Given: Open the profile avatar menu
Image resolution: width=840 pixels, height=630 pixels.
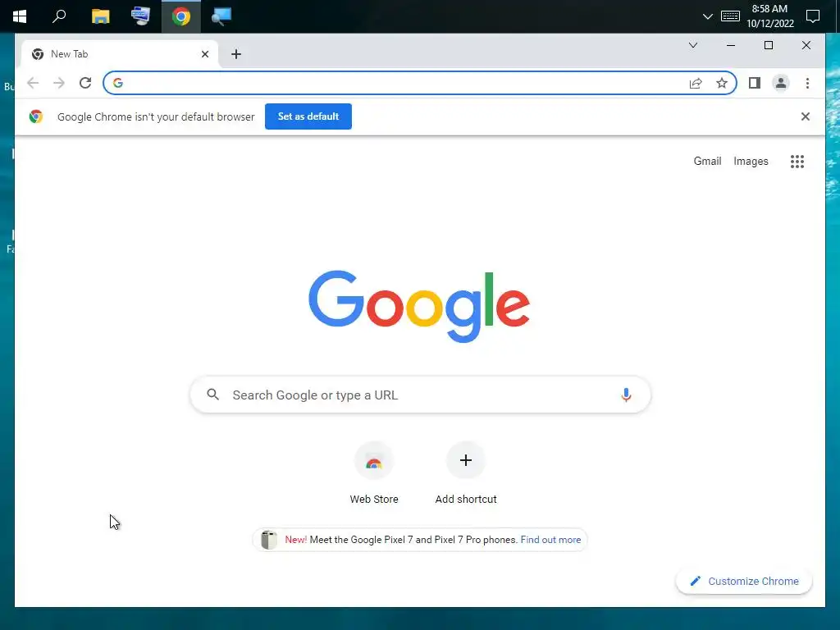Looking at the screenshot, I should click(x=781, y=83).
